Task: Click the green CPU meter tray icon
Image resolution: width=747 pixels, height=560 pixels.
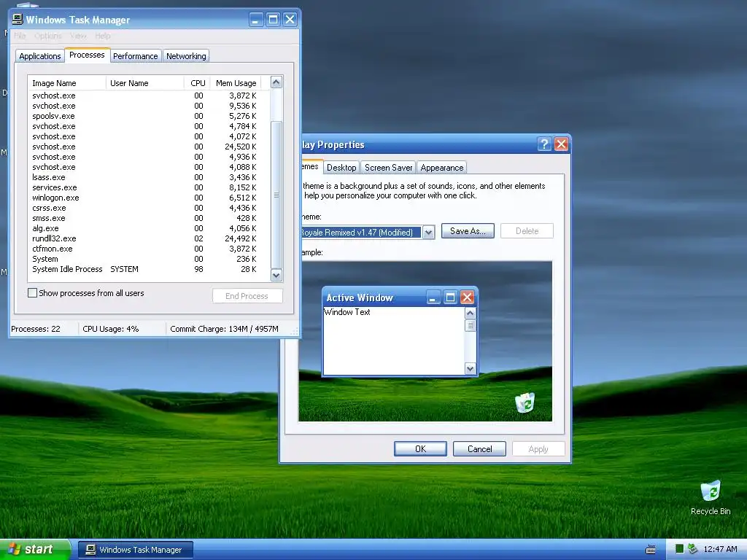Action: pos(680,549)
